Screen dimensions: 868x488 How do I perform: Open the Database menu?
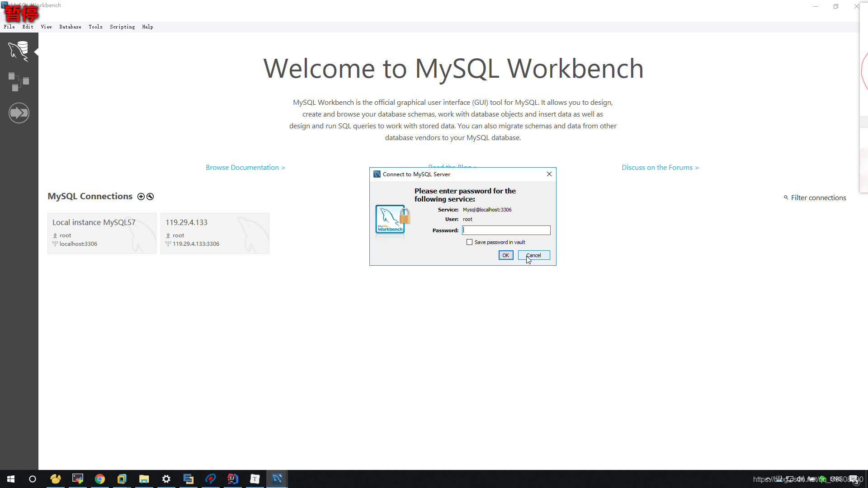[x=70, y=27]
